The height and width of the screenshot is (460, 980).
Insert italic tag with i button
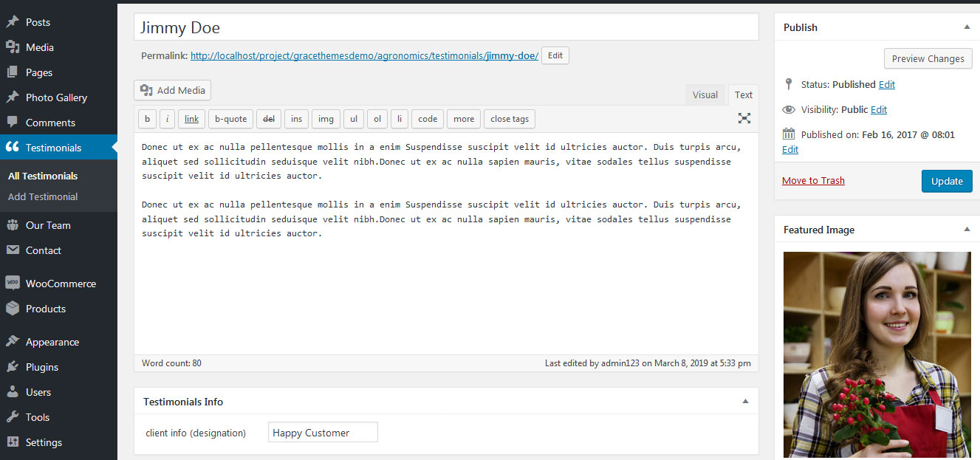(x=167, y=119)
